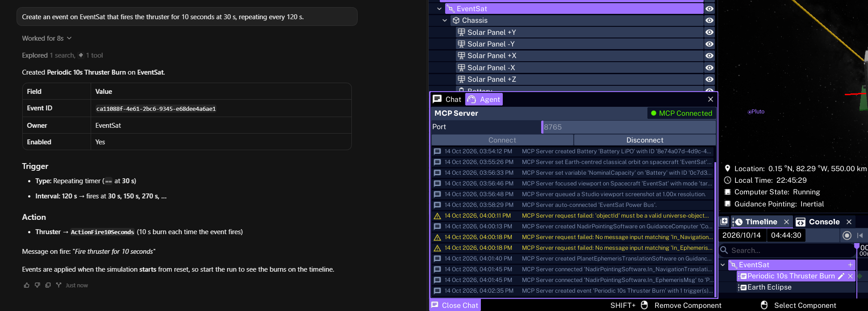This screenshot has width=868, height=311.
Task: Select Earth Eclipse in the timeline list
Action: coord(796,287)
